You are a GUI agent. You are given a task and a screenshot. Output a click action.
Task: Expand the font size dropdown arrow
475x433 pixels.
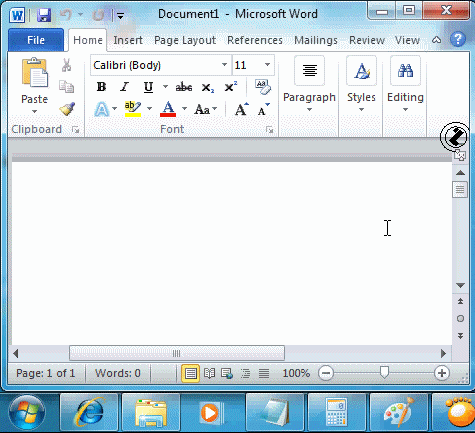coord(267,65)
